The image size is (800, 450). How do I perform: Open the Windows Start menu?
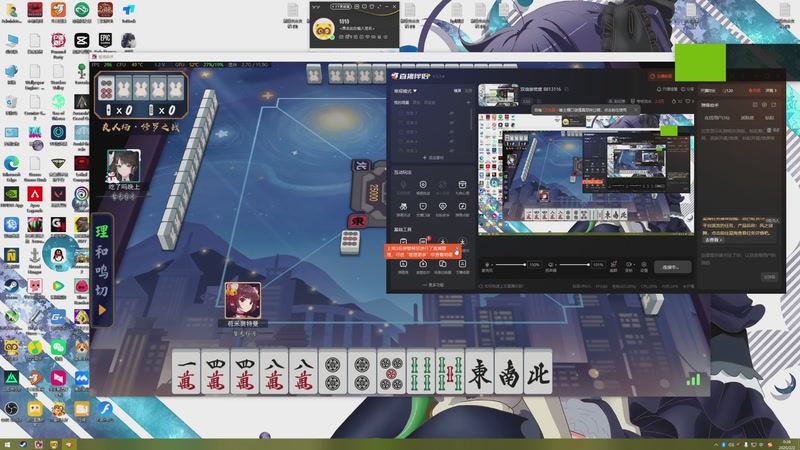7,445
